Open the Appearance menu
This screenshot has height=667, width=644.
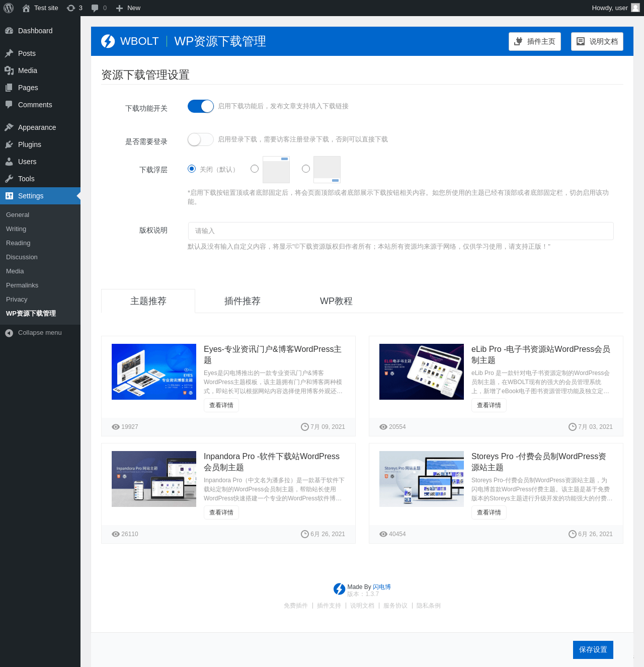click(40, 127)
